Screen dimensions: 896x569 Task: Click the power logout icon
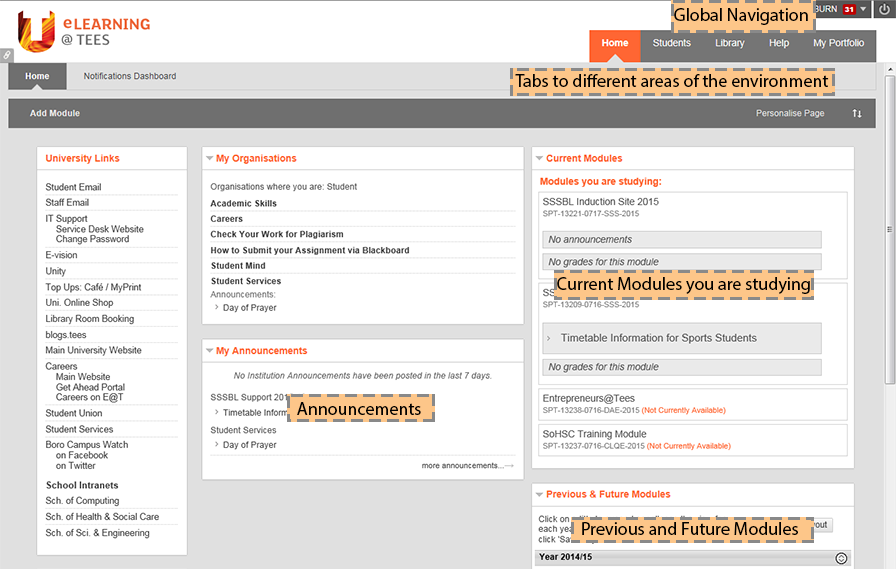coord(885,10)
